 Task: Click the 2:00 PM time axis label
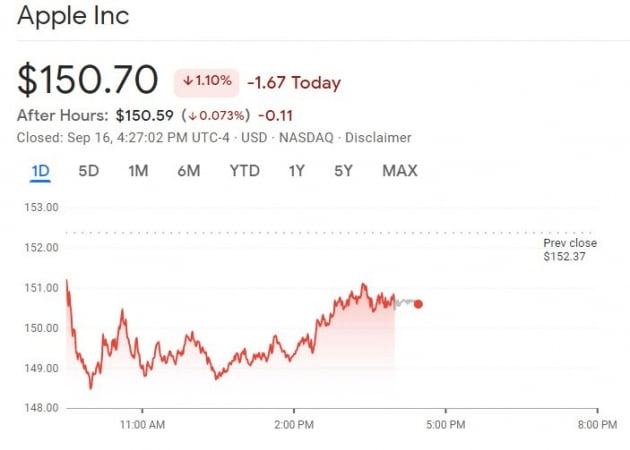point(294,424)
